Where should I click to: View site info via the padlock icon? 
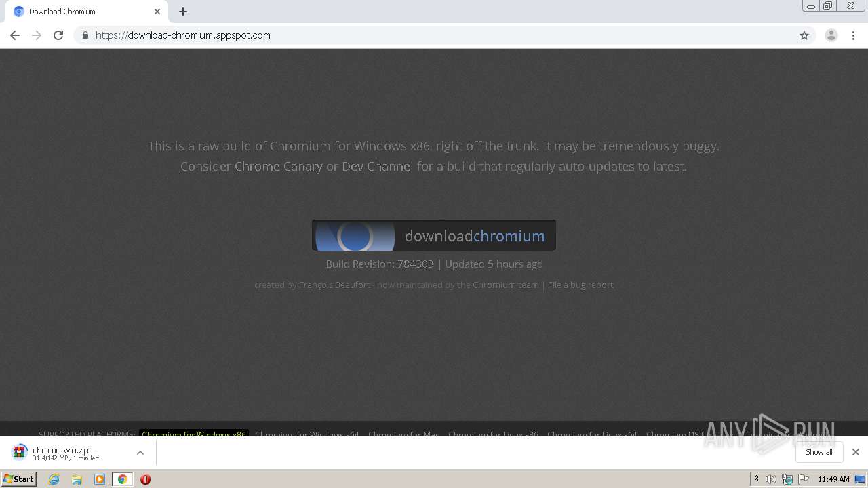[85, 35]
